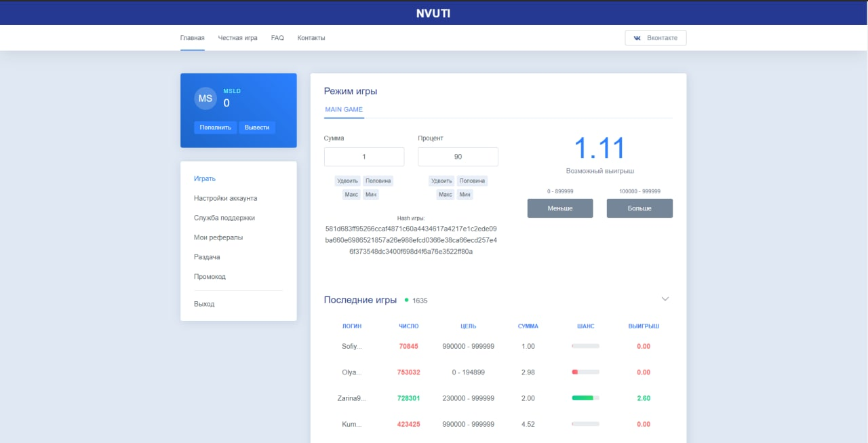The width and height of the screenshot is (868, 443).
Task: Open the Главная navigation tab
Action: point(192,38)
